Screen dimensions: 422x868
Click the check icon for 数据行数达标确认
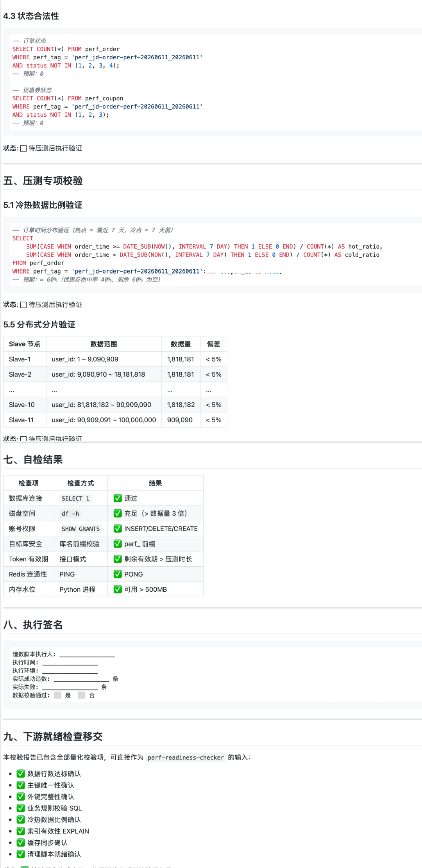21,774
